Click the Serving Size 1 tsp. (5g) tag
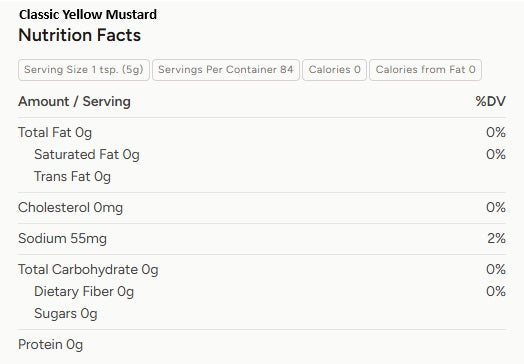 (84, 70)
